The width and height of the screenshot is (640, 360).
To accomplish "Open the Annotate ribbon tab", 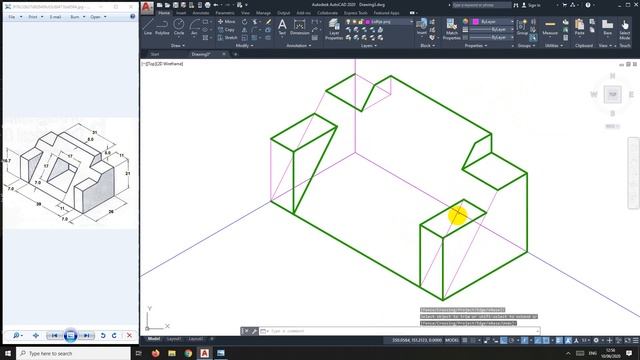I will 200,13.
